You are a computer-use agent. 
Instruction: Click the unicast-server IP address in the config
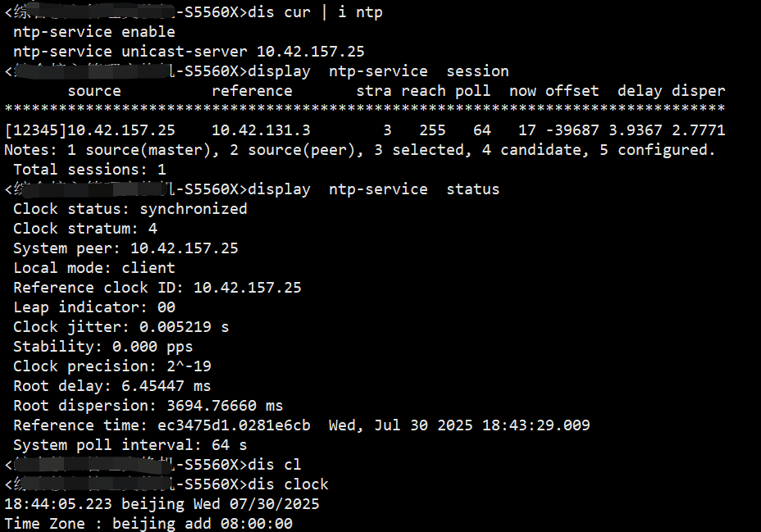pyautogui.click(x=311, y=52)
